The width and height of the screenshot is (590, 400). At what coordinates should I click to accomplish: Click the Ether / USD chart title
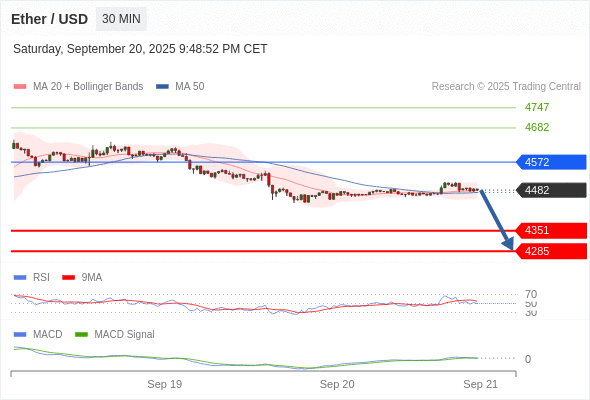(x=49, y=19)
